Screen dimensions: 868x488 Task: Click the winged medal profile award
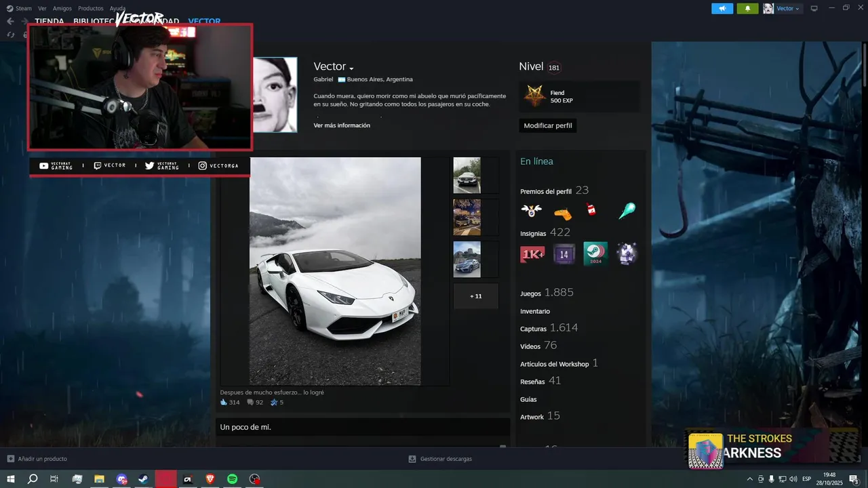(531, 211)
